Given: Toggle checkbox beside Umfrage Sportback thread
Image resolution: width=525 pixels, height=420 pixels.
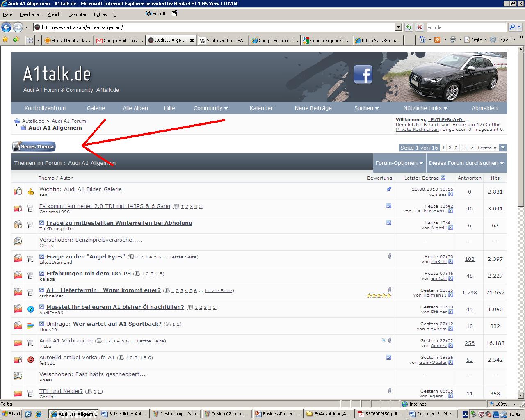Looking at the screenshot, I should 42,324.
